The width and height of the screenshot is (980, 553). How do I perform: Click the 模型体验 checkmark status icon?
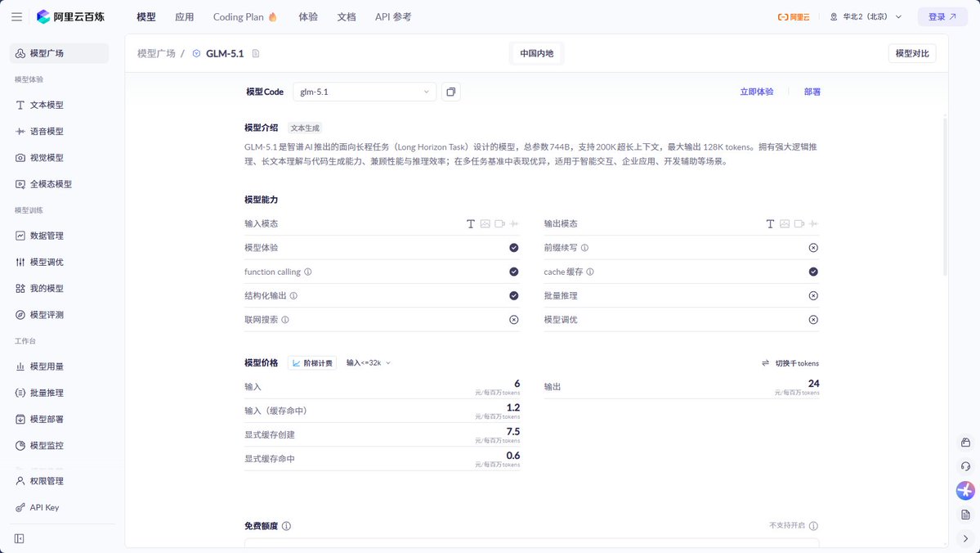pyautogui.click(x=514, y=248)
